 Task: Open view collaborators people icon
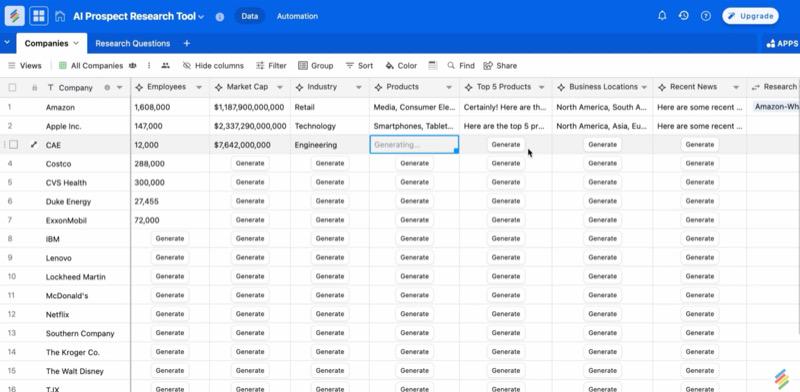click(x=165, y=66)
